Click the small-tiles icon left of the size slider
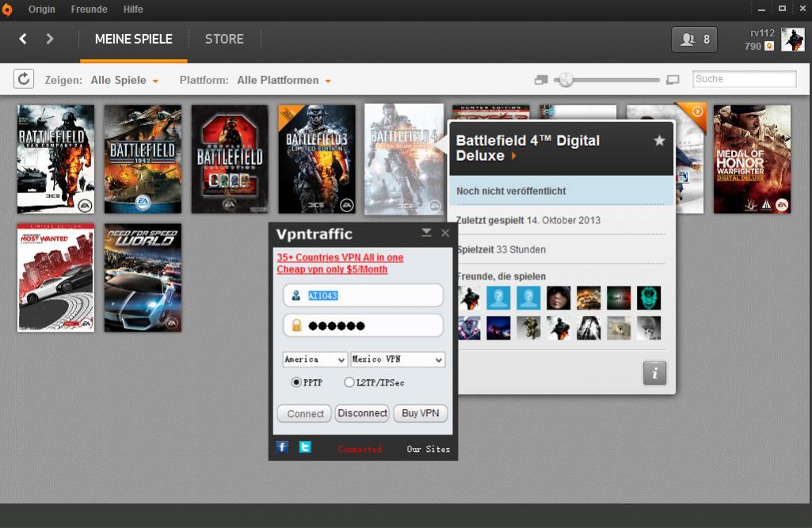This screenshot has height=528, width=812. pos(541,80)
